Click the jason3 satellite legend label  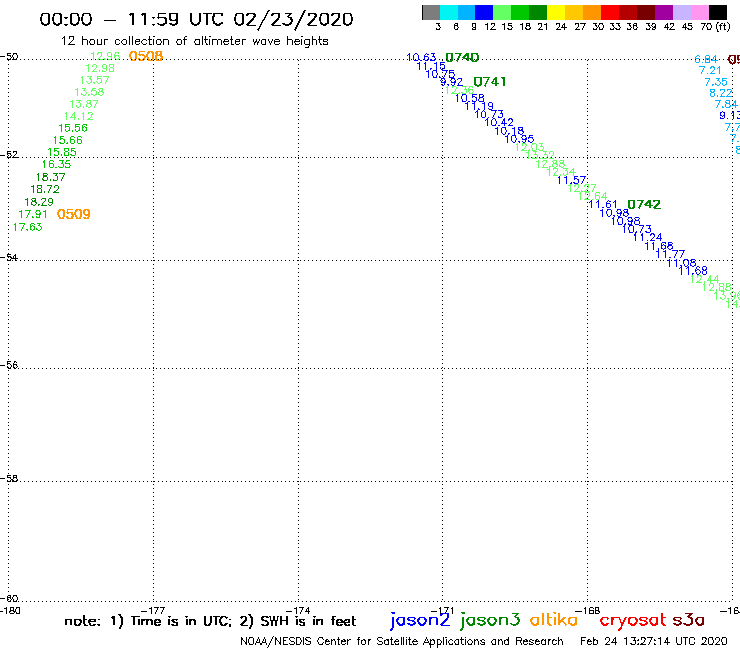490,620
